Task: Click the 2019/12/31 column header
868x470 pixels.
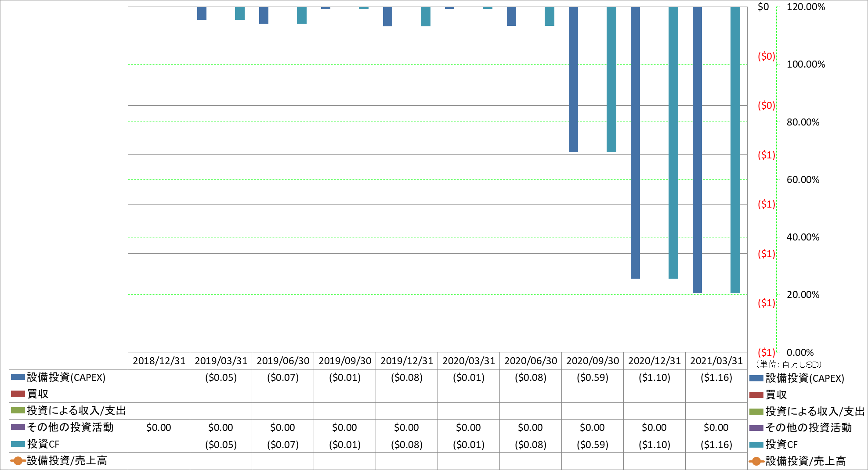Action: tap(407, 361)
